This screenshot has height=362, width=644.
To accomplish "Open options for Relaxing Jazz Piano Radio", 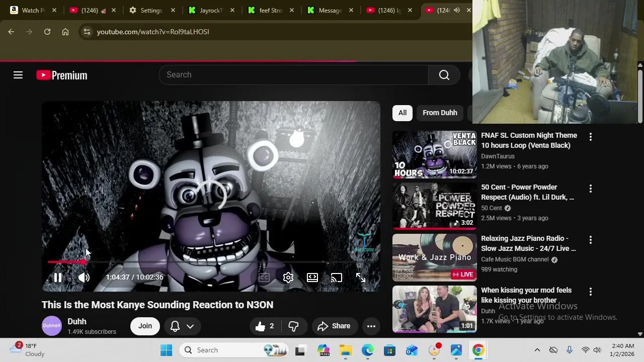I will click(x=591, y=240).
